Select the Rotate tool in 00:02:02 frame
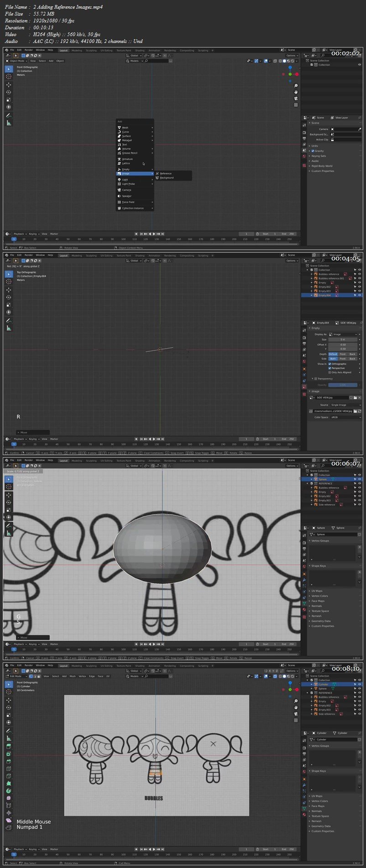The width and height of the screenshot is (366, 868). (x=9, y=92)
